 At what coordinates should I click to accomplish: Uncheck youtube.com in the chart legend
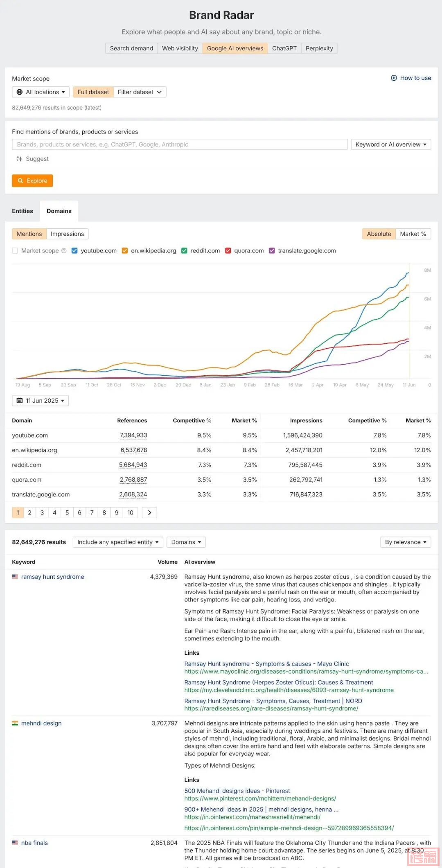[74, 251]
